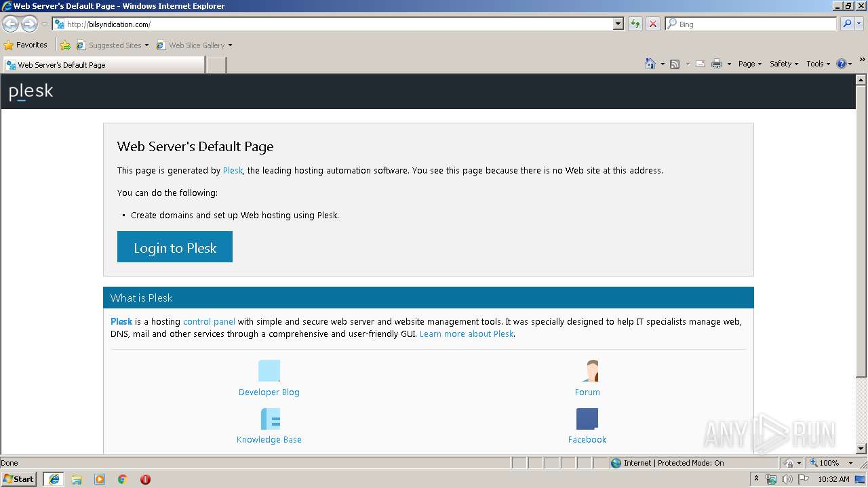Viewport: 868px width, 488px height.
Task: Click the taskbar clock 10:32 AM
Action: 833,479
